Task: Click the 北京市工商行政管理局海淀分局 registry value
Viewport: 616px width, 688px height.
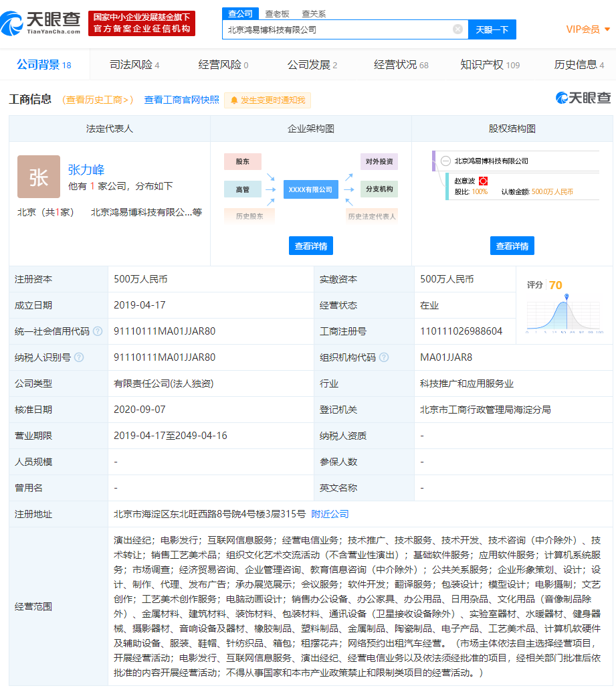Action: point(486,410)
